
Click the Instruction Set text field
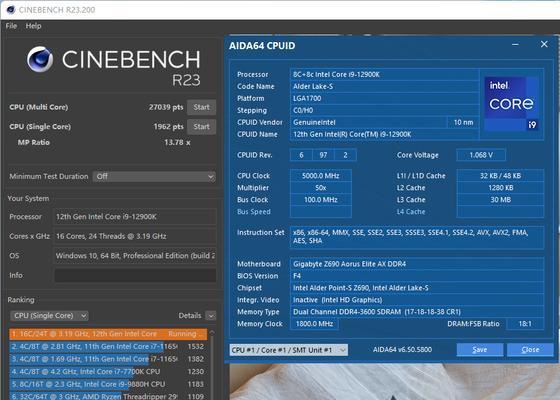(x=417, y=237)
